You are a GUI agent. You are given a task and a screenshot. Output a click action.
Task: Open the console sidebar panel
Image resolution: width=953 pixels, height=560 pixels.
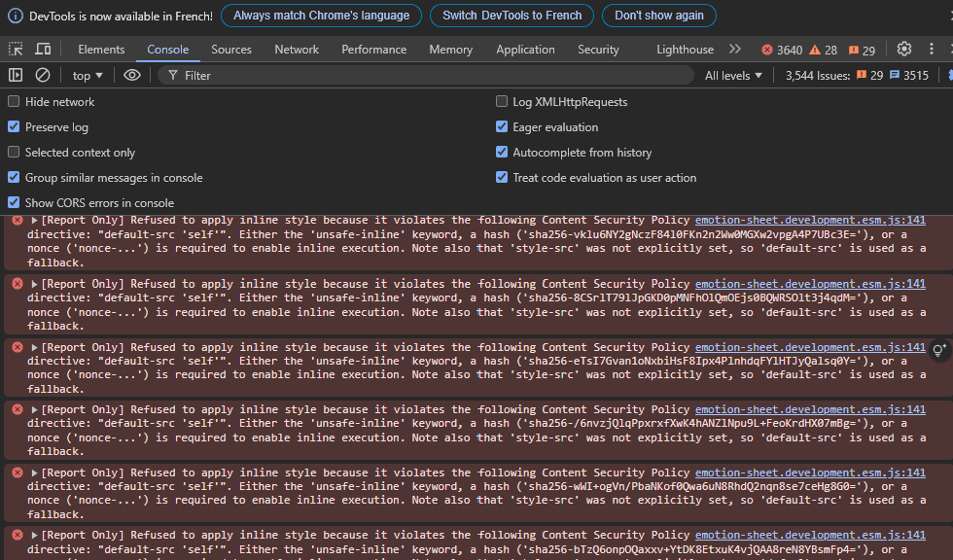(x=14, y=75)
